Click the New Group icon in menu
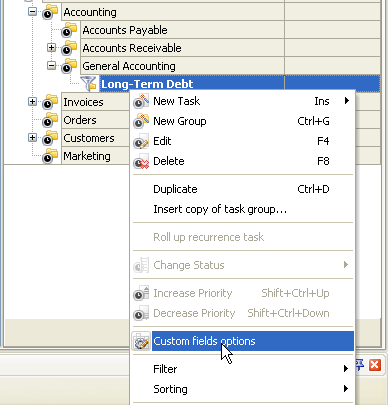 click(141, 121)
